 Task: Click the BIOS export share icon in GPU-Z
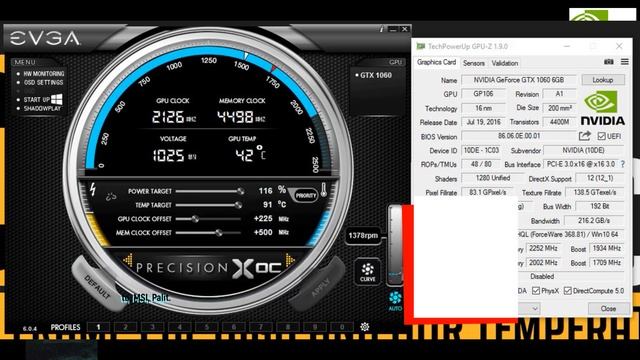click(x=584, y=136)
